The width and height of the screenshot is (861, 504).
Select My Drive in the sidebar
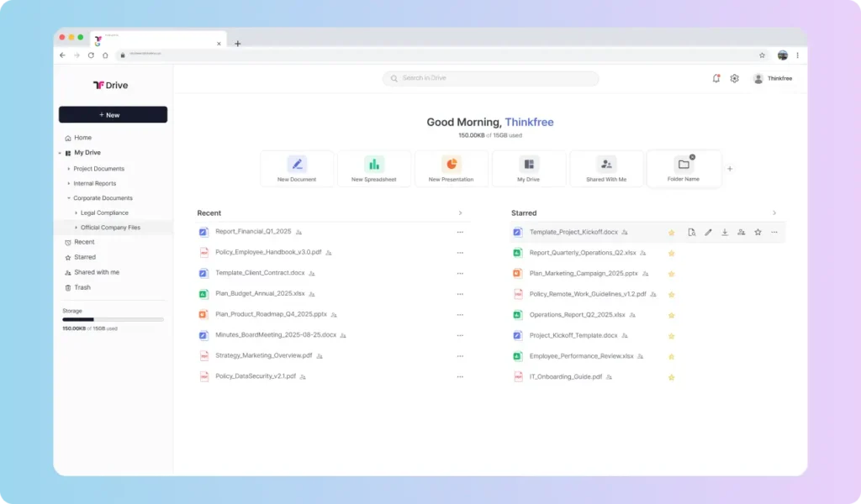[x=87, y=153]
